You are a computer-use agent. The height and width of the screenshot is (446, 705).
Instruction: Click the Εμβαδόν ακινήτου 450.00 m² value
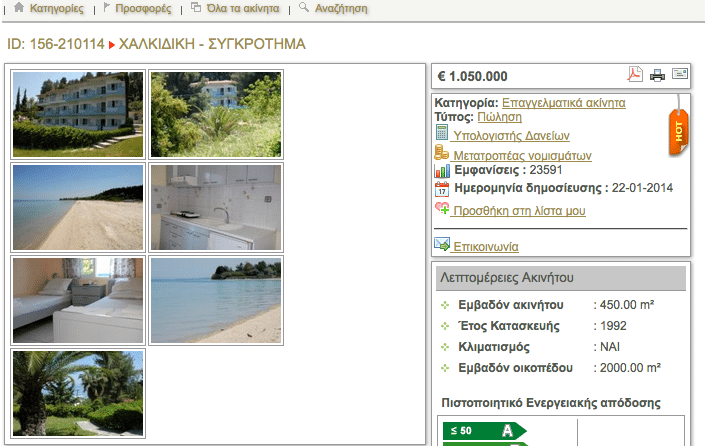(627, 305)
